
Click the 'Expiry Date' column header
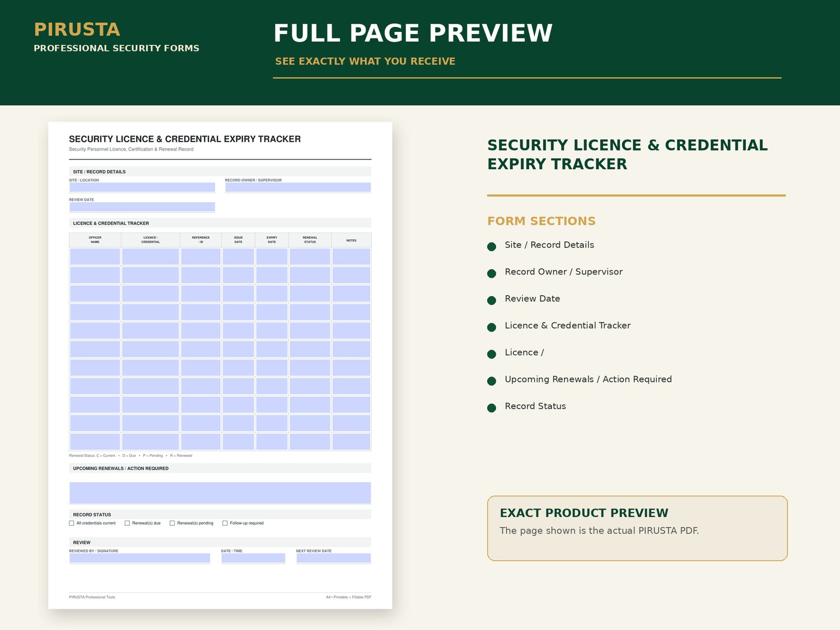(272, 240)
